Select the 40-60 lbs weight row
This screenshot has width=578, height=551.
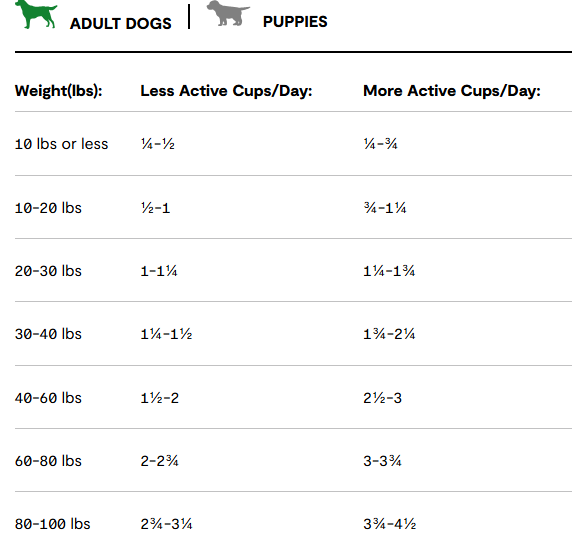tap(293, 398)
